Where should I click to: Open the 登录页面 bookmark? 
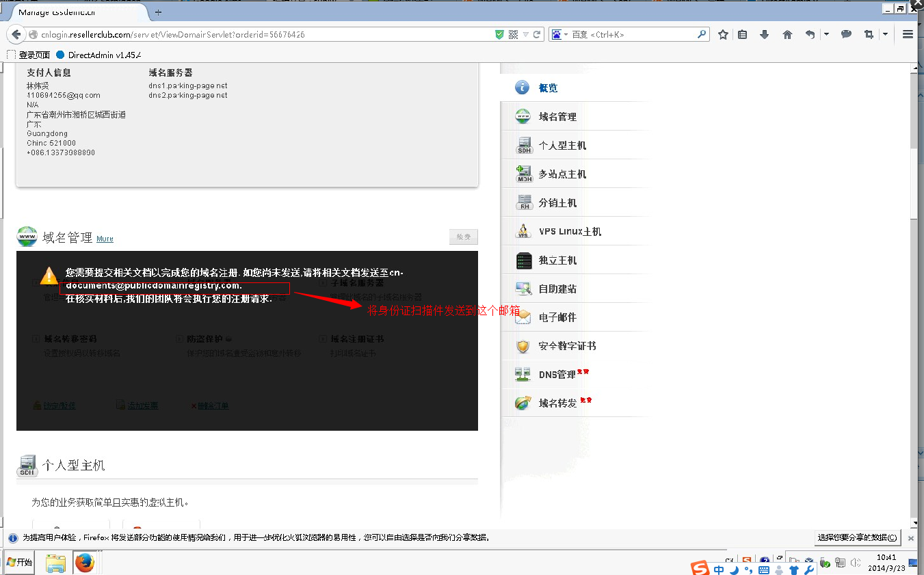29,55
